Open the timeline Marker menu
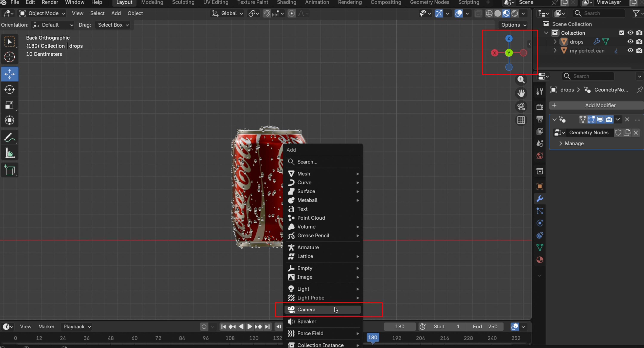Image resolution: width=644 pixels, height=348 pixels. point(46,326)
